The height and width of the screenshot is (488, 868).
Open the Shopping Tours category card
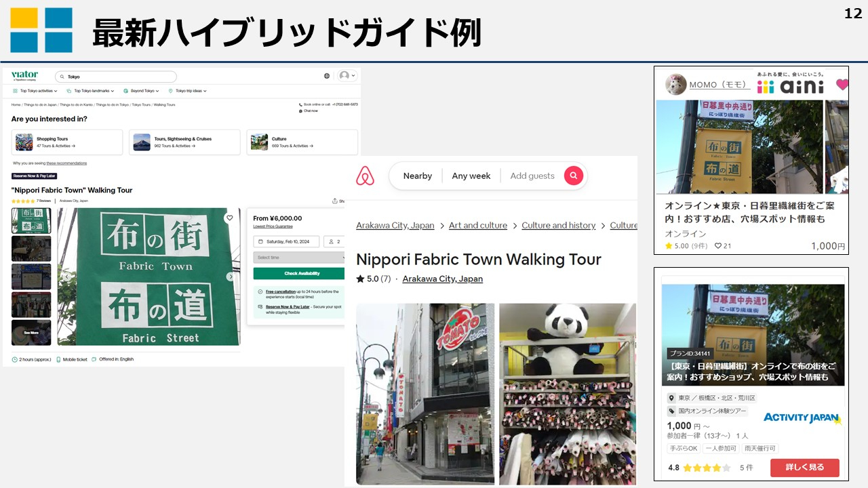(x=67, y=142)
